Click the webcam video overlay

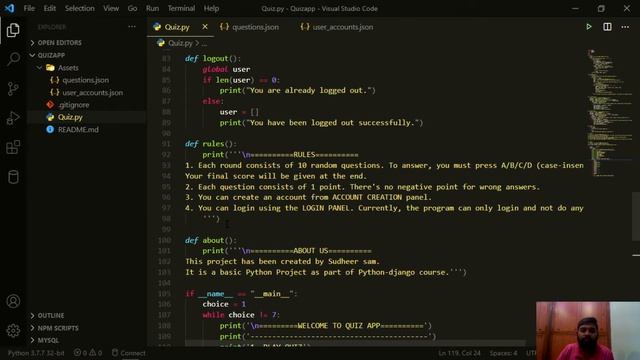click(588, 331)
